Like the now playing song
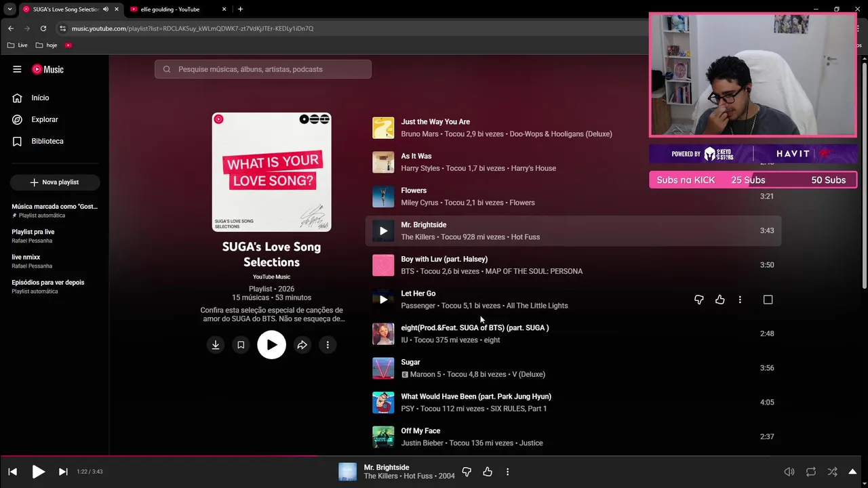This screenshot has height=488, width=868. point(488,472)
